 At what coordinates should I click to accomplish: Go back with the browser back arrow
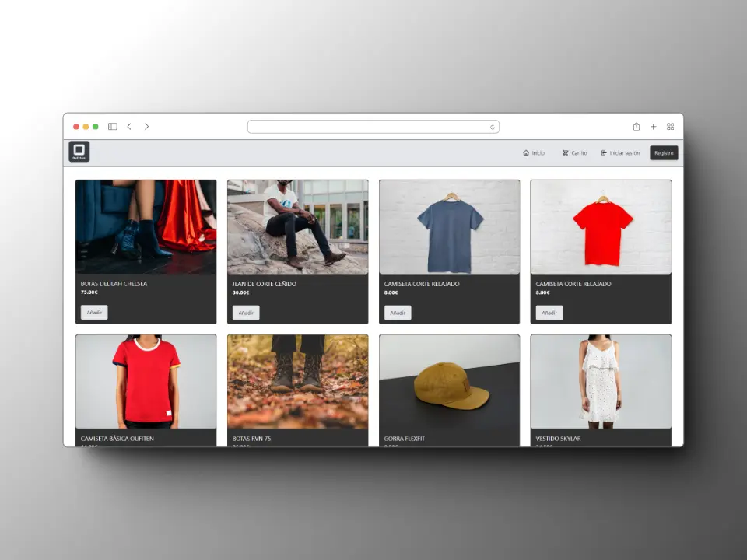(x=129, y=127)
